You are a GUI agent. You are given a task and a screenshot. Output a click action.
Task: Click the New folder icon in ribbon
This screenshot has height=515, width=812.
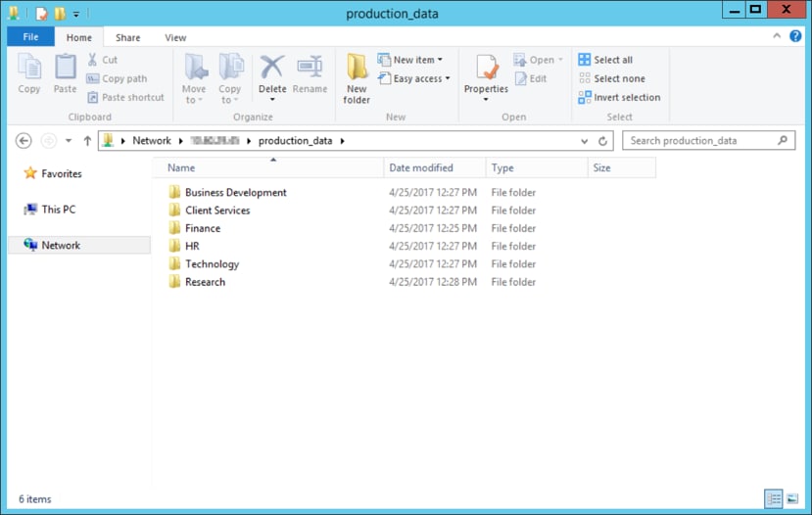(x=357, y=78)
